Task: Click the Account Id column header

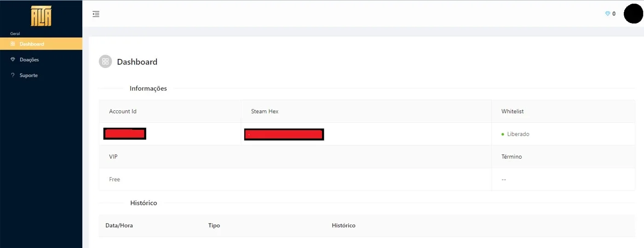Action: pyautogui.click(x=123, y=111)
